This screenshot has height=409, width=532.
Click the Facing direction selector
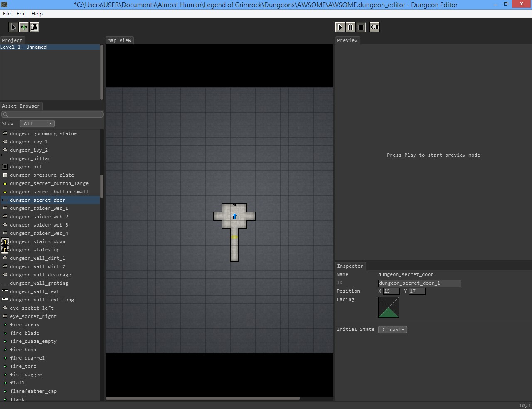click(389, 307)
